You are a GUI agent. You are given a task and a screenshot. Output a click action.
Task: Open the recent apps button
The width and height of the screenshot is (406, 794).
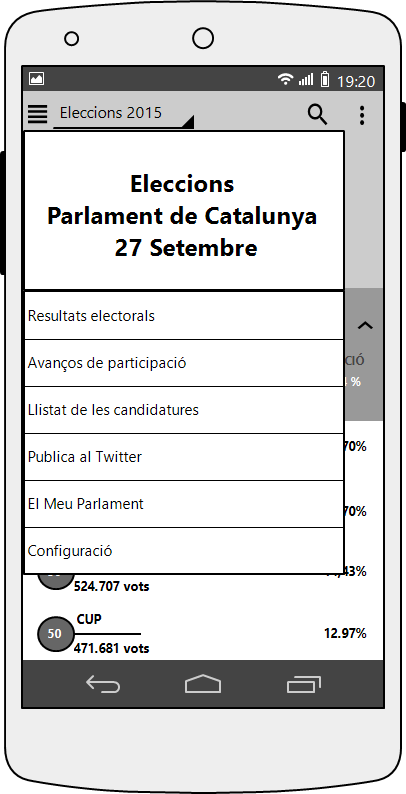[x=304, y=685]
